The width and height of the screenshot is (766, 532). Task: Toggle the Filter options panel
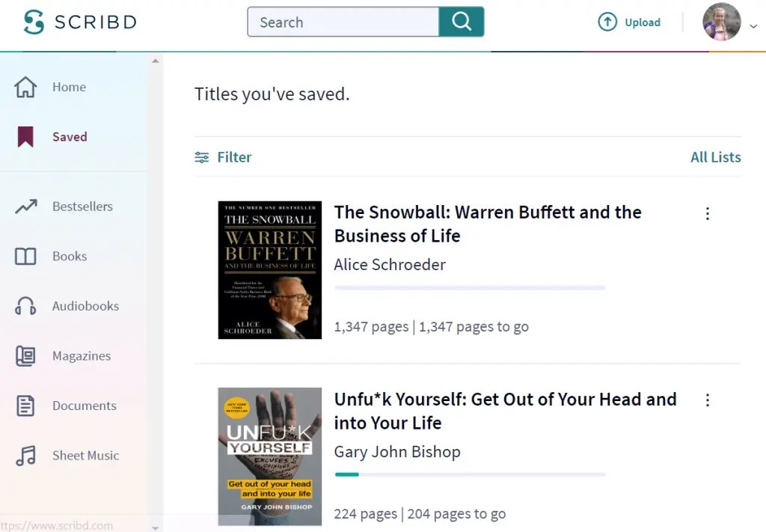(x=223, y=157)
